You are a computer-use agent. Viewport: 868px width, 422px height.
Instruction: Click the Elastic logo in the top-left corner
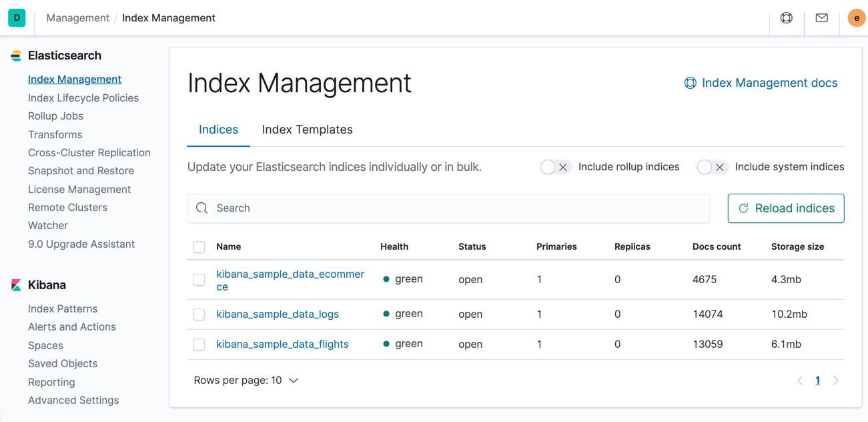tap(17, 17)
